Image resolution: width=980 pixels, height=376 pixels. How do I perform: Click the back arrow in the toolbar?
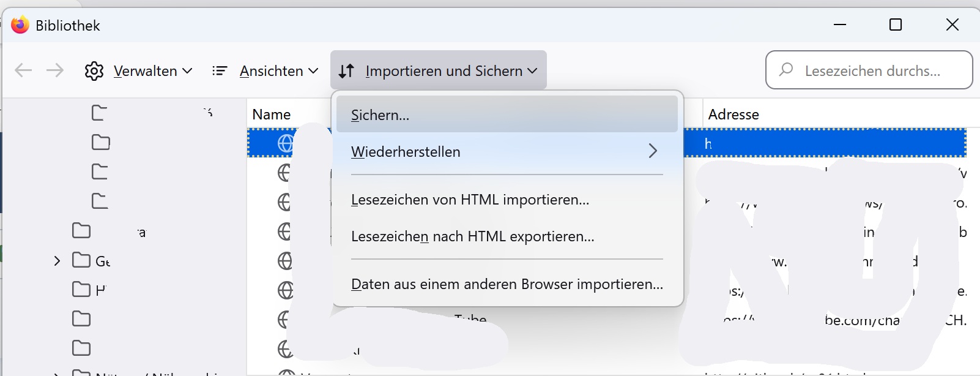23,70
